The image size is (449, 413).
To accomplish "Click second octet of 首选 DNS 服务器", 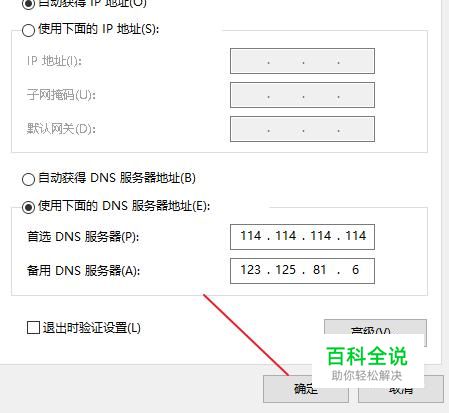I will (286, 236).
